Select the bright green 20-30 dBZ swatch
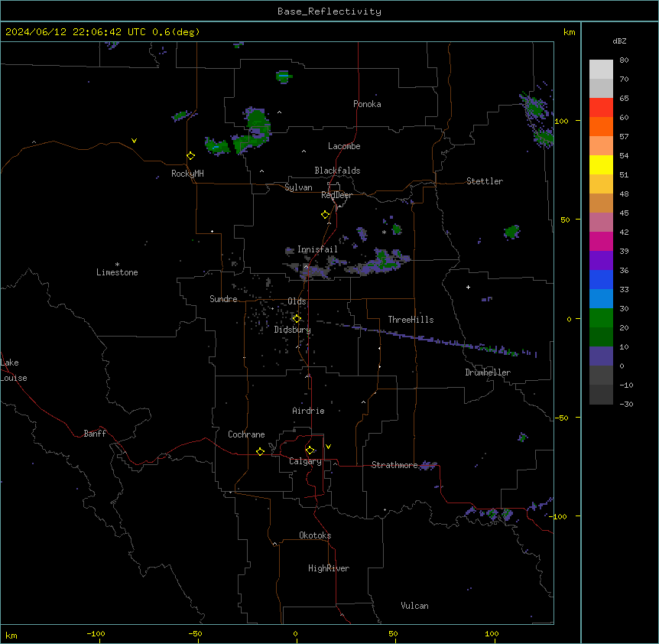 [x=601, y=318]
